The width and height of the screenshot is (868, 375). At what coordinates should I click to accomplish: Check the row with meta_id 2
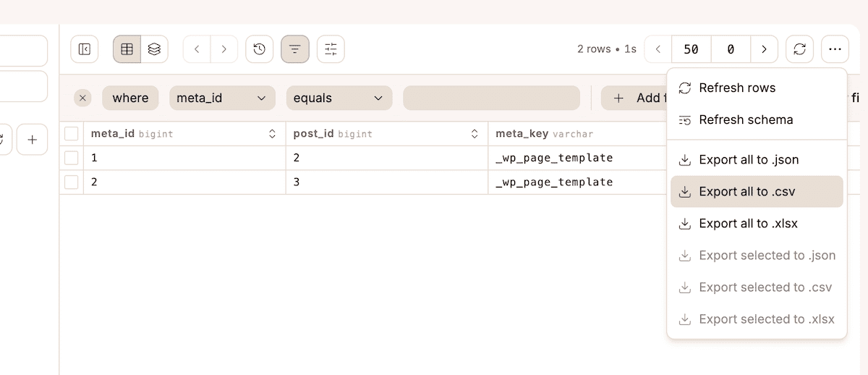[x=72, y=182]
